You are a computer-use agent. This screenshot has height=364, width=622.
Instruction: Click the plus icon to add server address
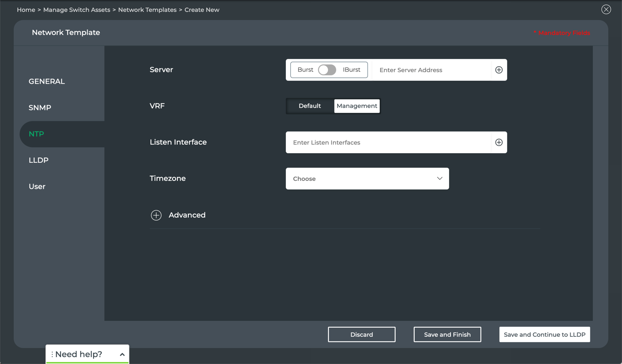(499, 70)
